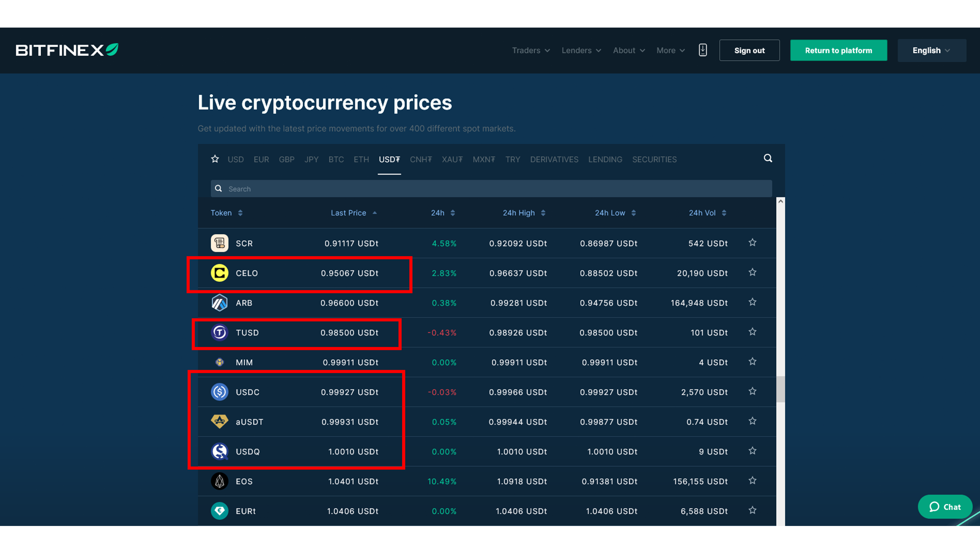
Task: Favorite the EOS row star
Action: (752, 481)
